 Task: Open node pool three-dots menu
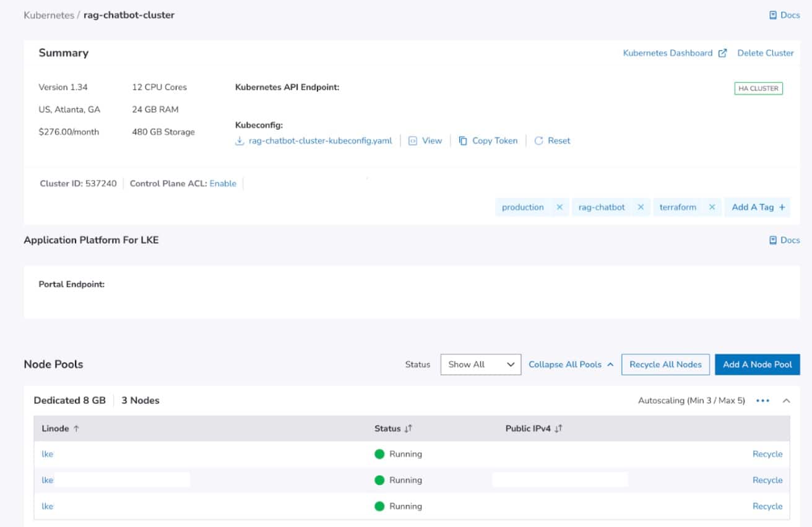[x=762, y=401]
